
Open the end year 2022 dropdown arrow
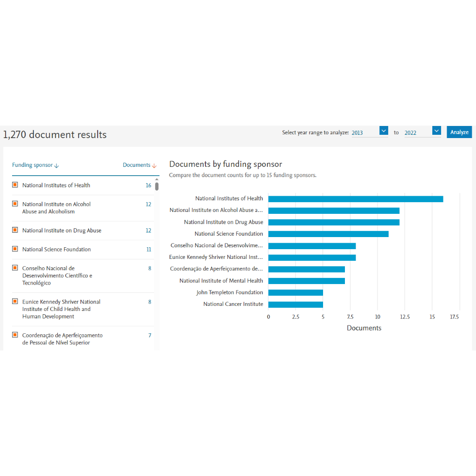point(436,131)
